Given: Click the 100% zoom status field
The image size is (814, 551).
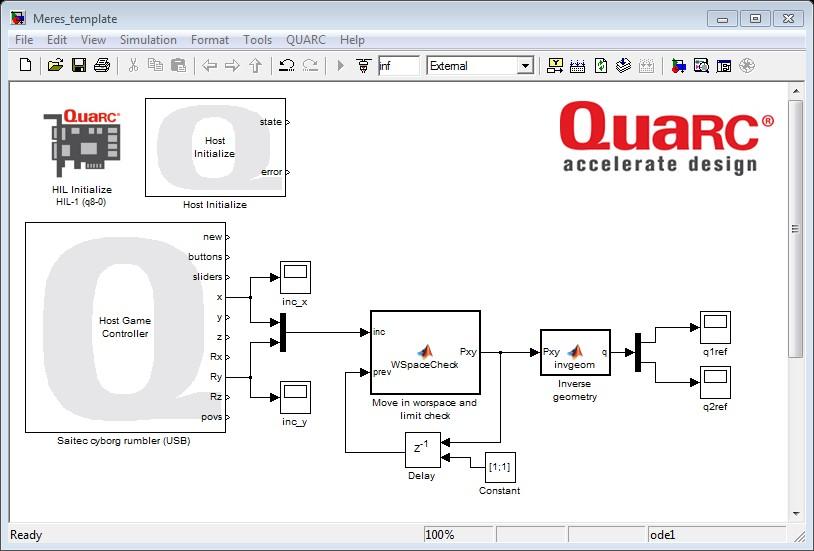Looking at the screenshot, I should [x=458, y=534].
